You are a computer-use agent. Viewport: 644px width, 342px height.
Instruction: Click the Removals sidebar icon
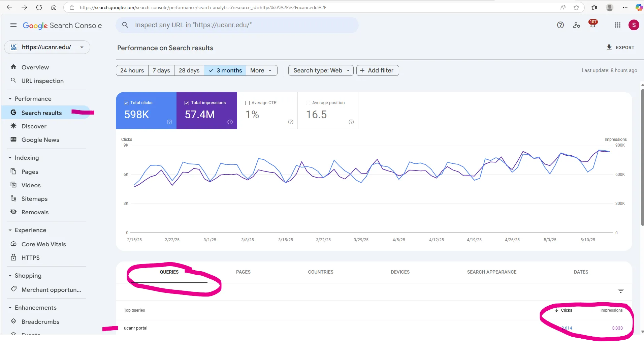point(13,212)
